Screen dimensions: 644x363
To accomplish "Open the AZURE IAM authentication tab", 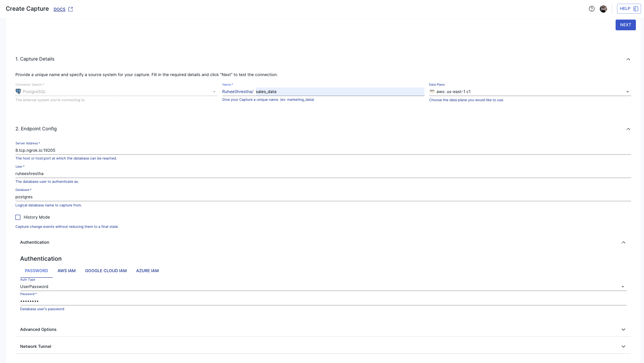I will [x=147, y=271].
